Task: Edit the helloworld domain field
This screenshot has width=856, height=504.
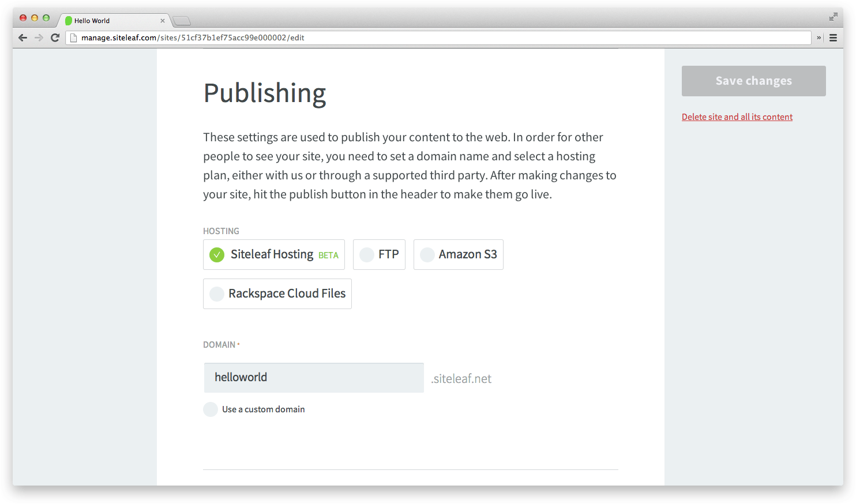Action: 314,378
